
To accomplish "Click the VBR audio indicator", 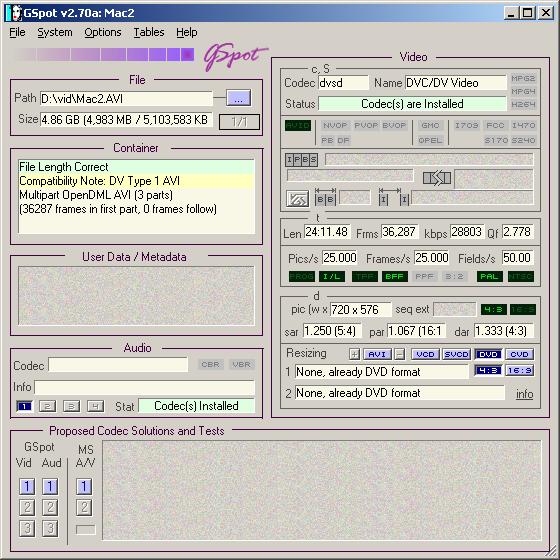I will tap(241, 364).
